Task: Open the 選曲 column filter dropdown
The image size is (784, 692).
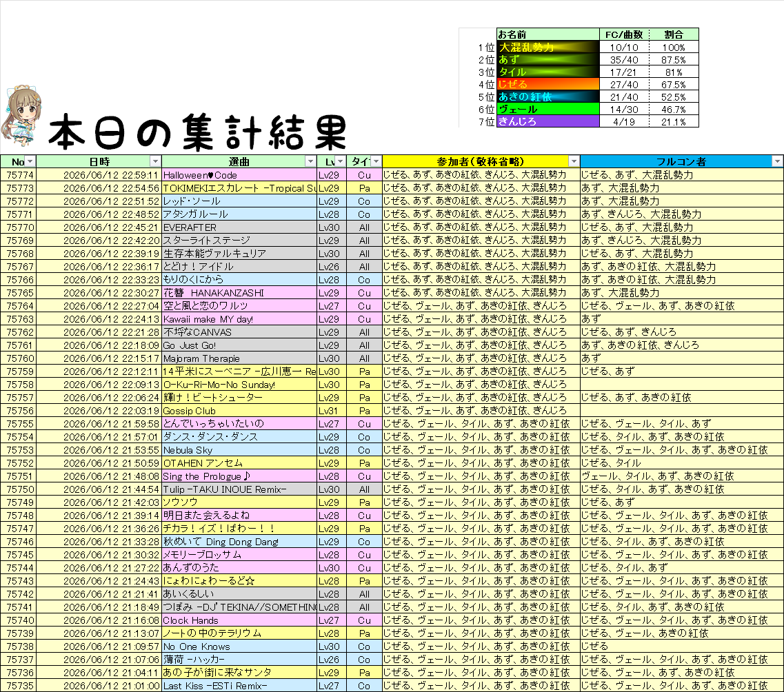Action: pos(310,161)
